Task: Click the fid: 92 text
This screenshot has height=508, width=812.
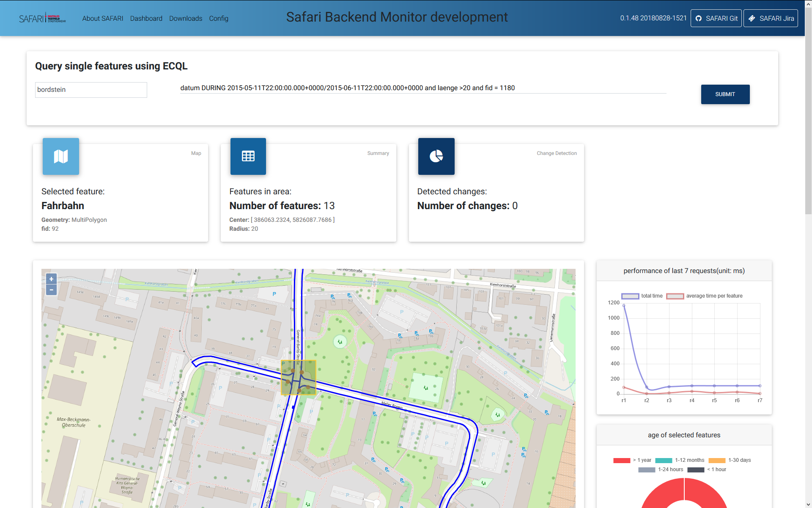Action: pyautogui.click(x=50, y=229)
